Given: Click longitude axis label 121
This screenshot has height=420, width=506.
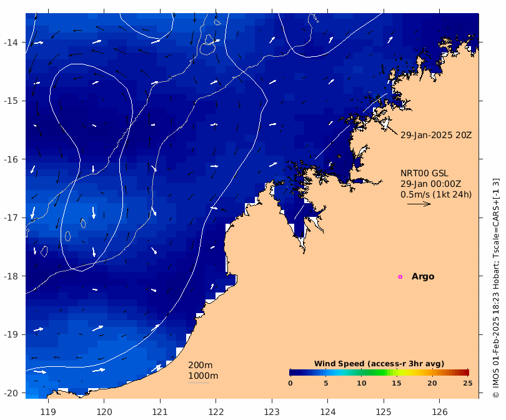Looking at the screenshot, I should click(x=160, y=412).
